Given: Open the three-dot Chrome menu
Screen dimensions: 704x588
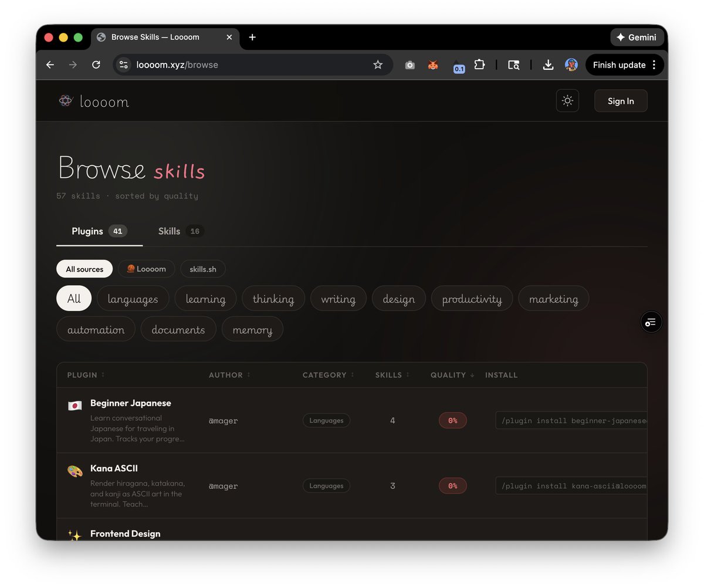Looking at the screenshot, I should point(654,65).
